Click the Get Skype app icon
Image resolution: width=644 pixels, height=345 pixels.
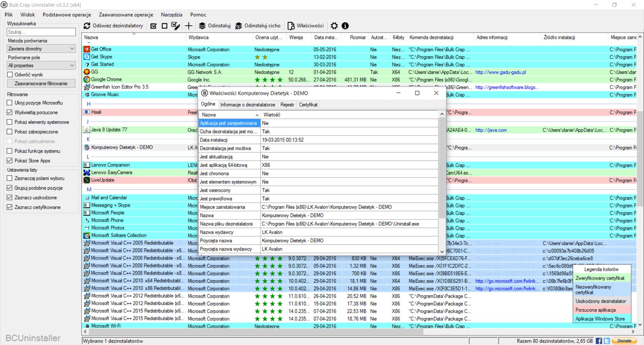click(x=87, y=57)
